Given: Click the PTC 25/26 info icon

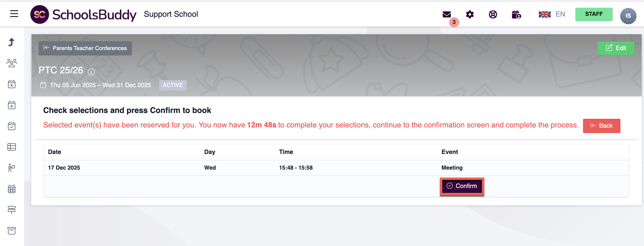Looking at the screenshot, I should [91, 72].
